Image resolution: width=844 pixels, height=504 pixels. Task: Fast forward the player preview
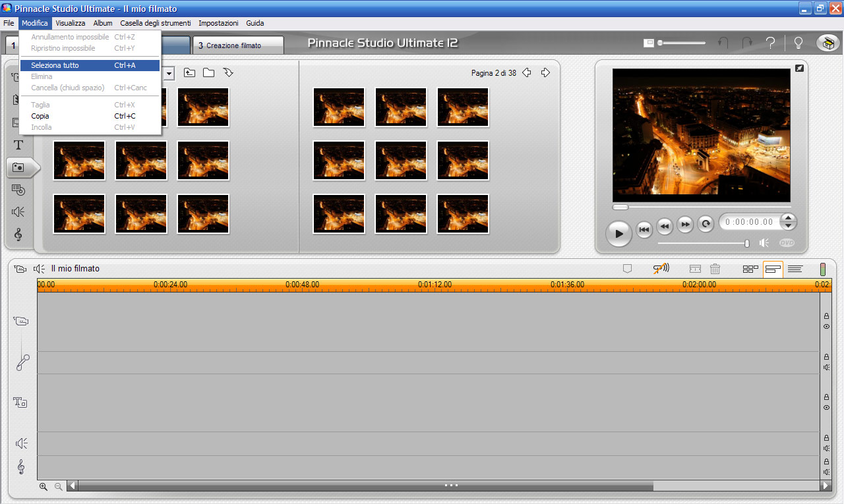click(685, 225)
